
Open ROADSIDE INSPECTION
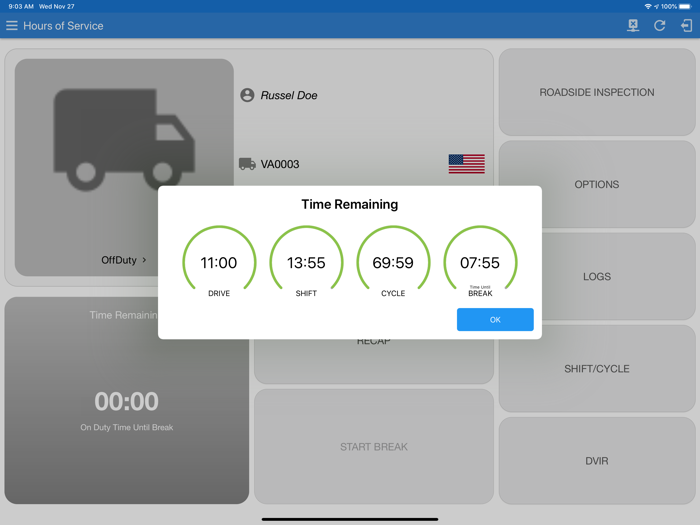click(x=597, y=92)
